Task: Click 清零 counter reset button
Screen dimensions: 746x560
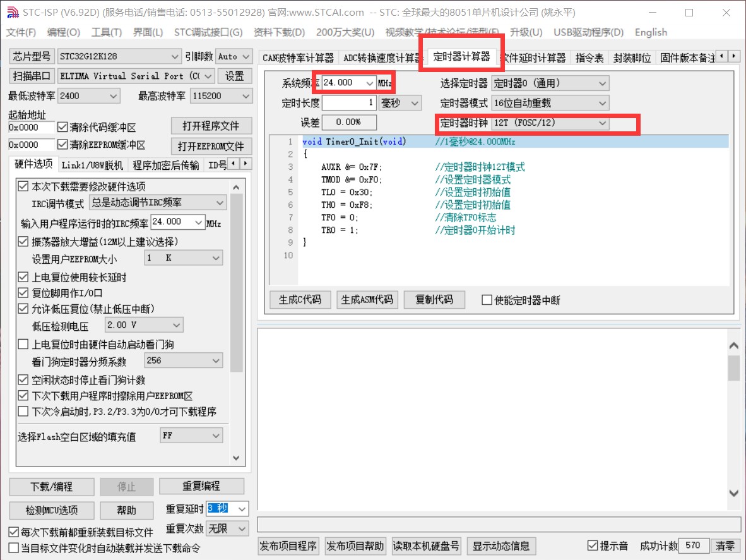Action: (726, 545)
